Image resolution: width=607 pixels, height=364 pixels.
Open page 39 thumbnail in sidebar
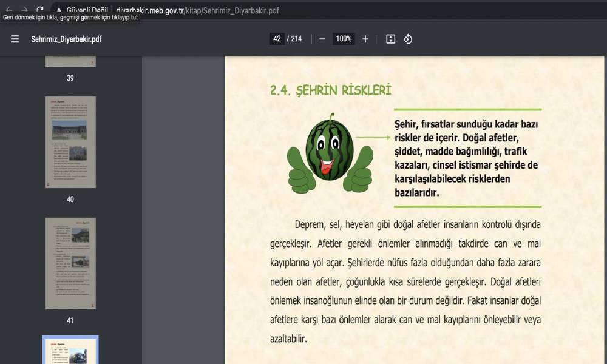[x=70, y=61]
